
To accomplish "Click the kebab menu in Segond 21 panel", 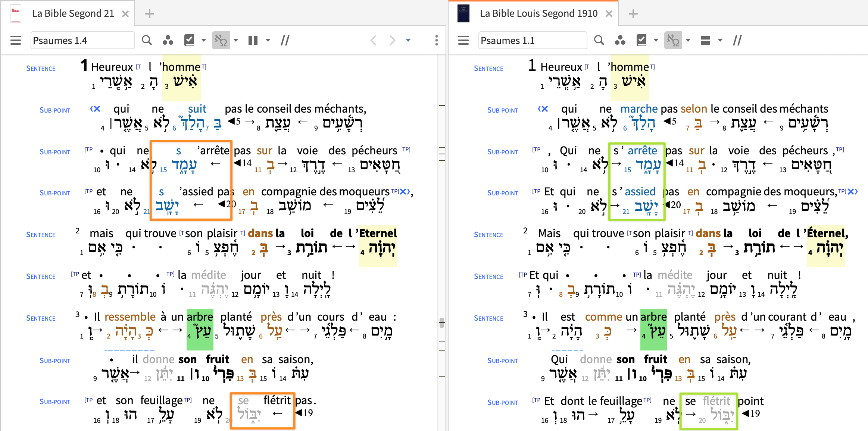I will [x=436, y=40].
